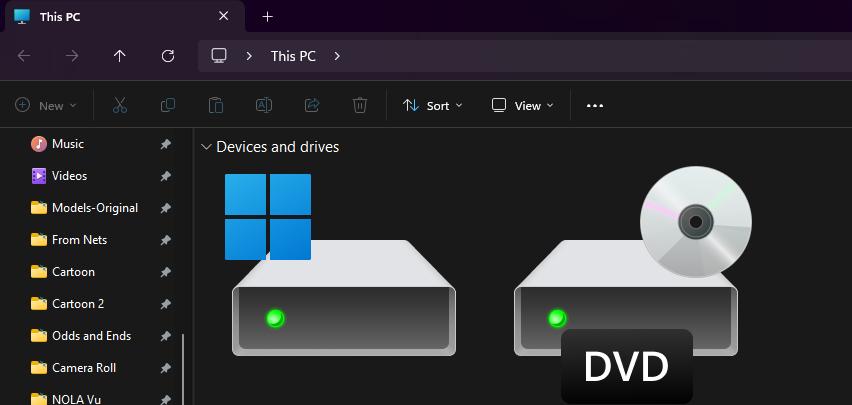This screenshot has height=405, width=852.
Task: Click the Devices and drives heading text
Action: [278, 147]
